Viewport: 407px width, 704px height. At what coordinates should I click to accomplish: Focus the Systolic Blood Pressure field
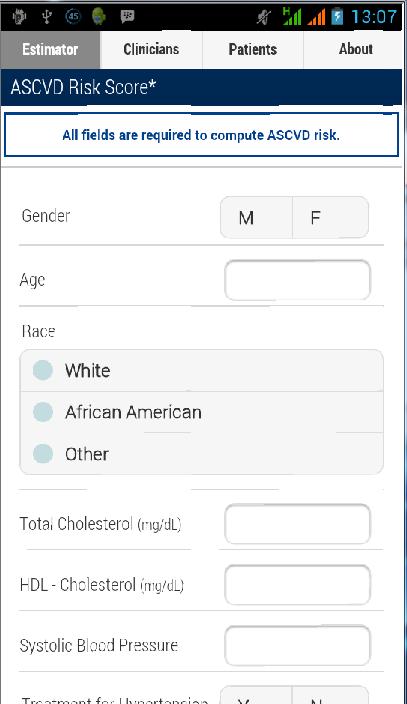(297, 646)
